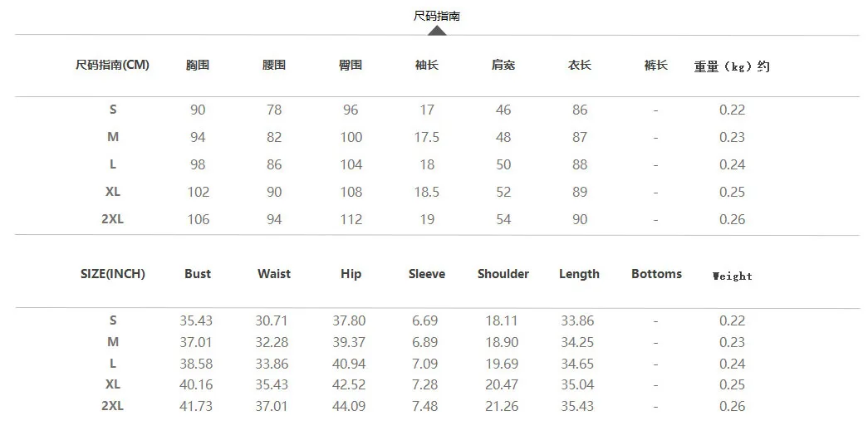
Task: Select the 胸围 column header
Action: pyautogui.click(x=198, y=66)
